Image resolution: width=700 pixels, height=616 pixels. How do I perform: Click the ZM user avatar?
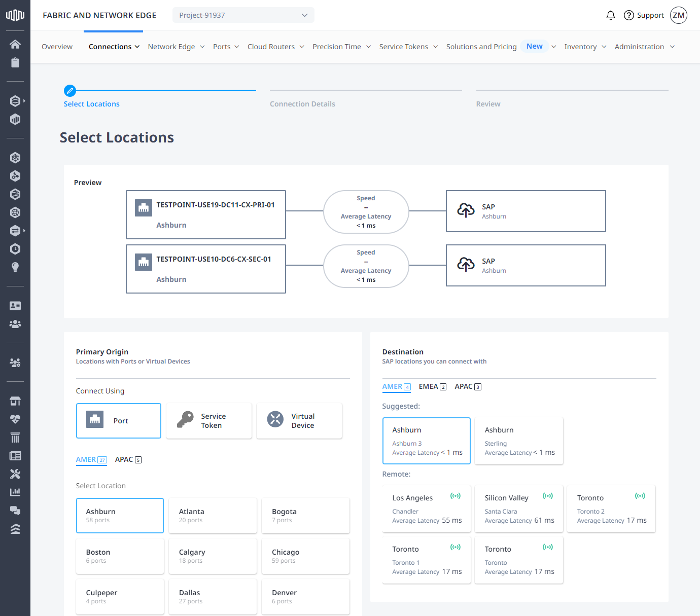pyautogui.click(x=679, y=15)
